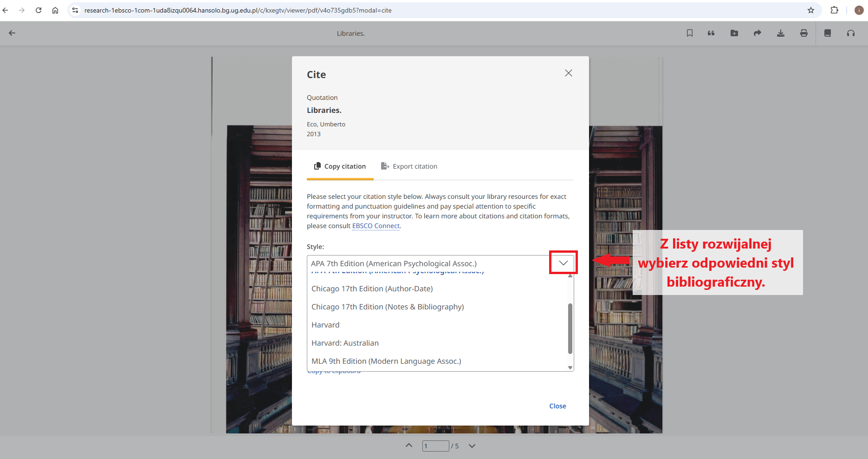Image resolution: width=868 pixels, height=459 pixels.
Task: Go to the next page with the down chevron
Action: (472, 446)
